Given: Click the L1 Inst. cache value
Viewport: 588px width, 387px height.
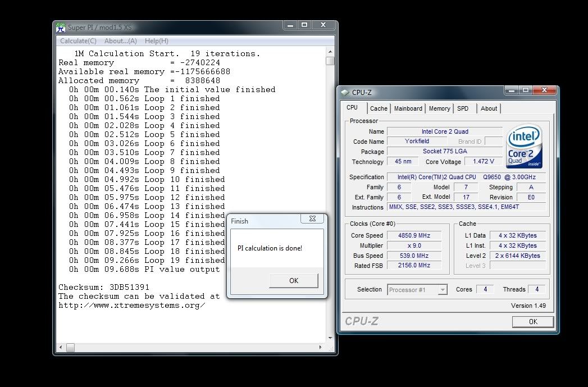Looking at the screenshot, I should [x=517, y=245].
